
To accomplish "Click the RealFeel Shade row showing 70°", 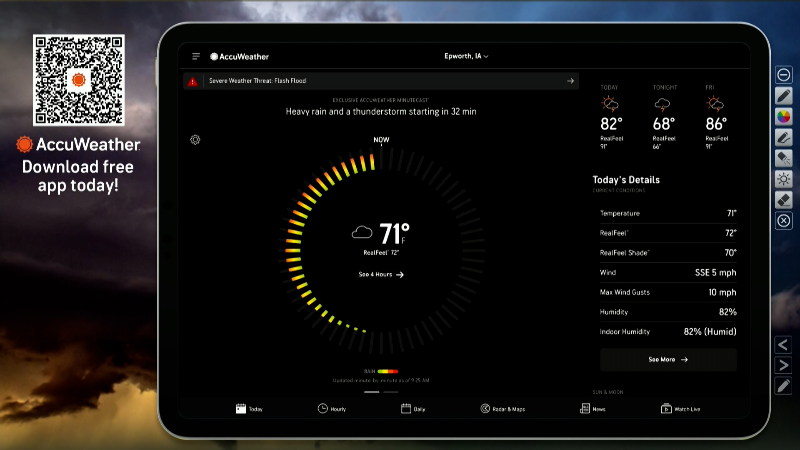I will [668, 253].
